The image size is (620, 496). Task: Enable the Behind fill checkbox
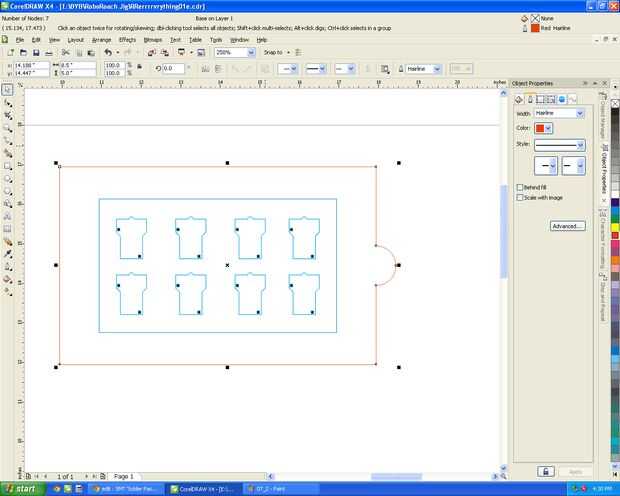[520, 187]
